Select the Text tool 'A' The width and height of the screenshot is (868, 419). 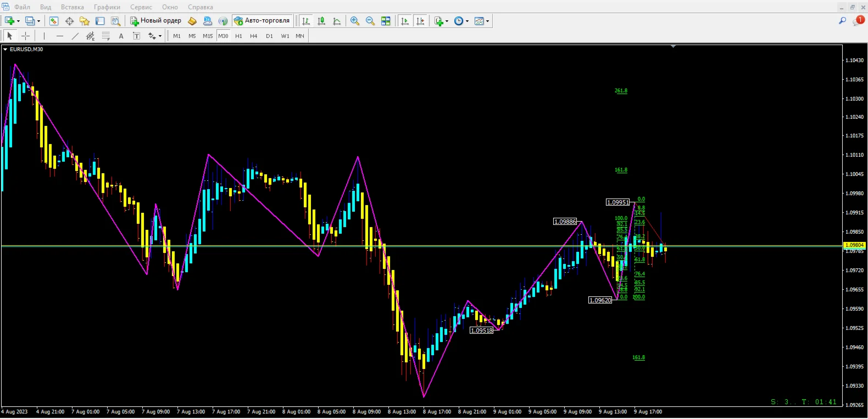[x=121, y=36]
